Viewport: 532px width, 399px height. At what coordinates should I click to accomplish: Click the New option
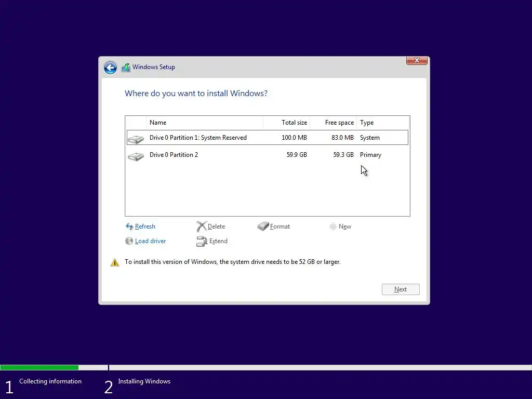[345, 227]
